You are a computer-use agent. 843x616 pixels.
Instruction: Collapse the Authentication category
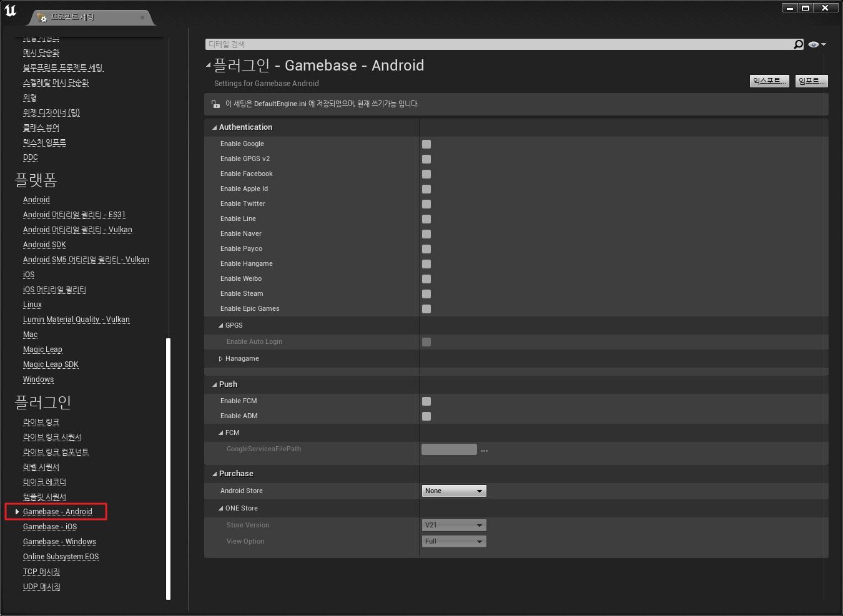click(215, 127)
